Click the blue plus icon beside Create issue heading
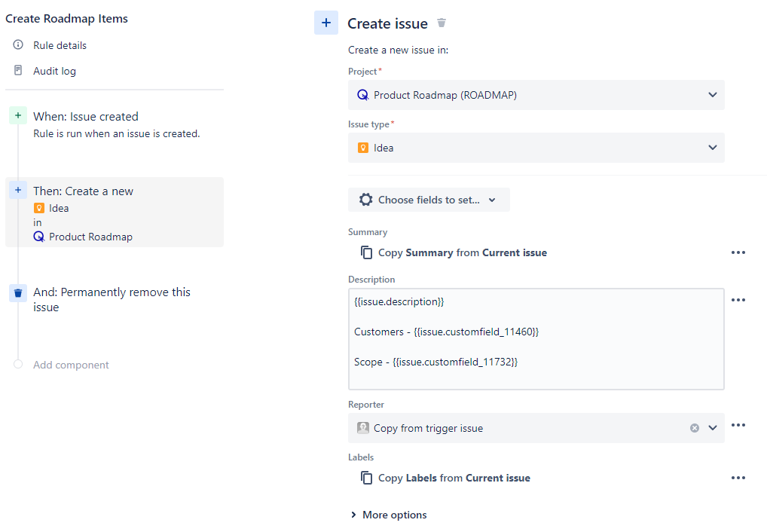 tap(325, 23)
